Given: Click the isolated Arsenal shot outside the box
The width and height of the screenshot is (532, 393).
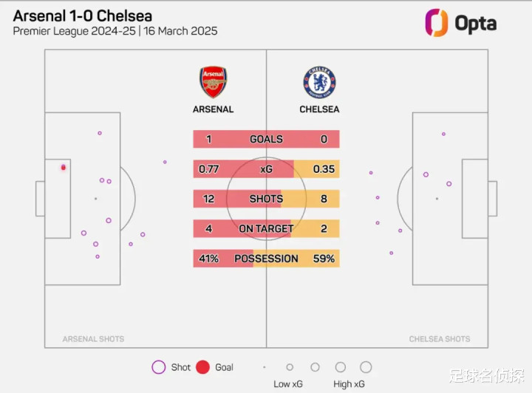Looking at the screenshot, I should pyautogui.click(x=165, y=162).
